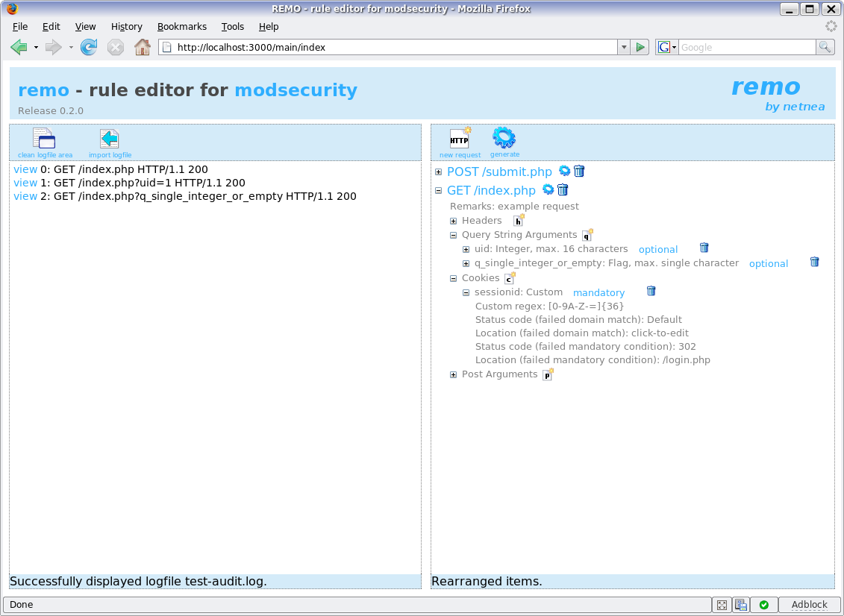The image size is (844, 616).
Task: Expand the Post Arguments section
Action: (454, 375)
